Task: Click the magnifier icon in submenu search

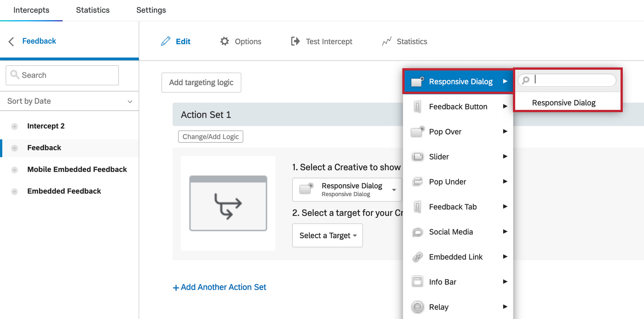Action: 526,80
